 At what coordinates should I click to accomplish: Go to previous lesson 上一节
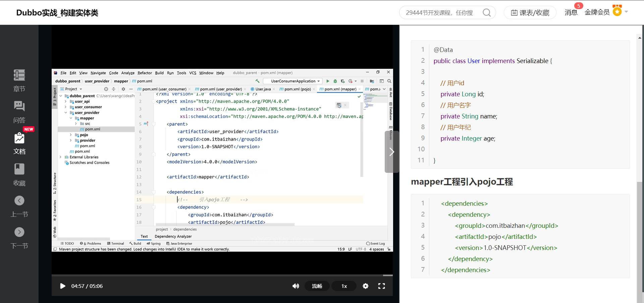point(19,206)
